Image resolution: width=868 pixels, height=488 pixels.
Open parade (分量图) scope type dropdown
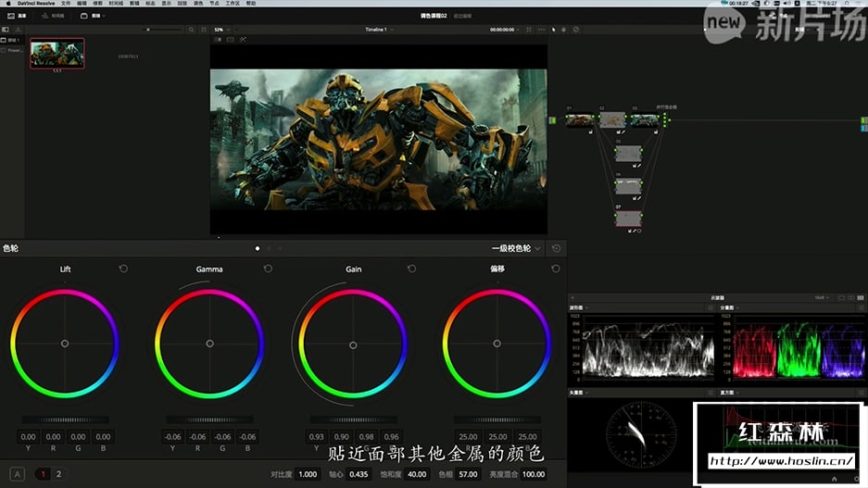(x=729, y=307)
